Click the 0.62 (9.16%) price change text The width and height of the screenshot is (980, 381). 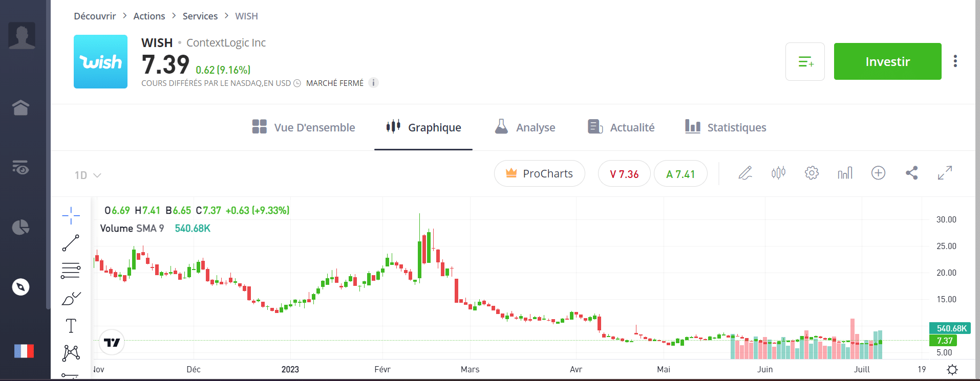click(x=223, y=70)
